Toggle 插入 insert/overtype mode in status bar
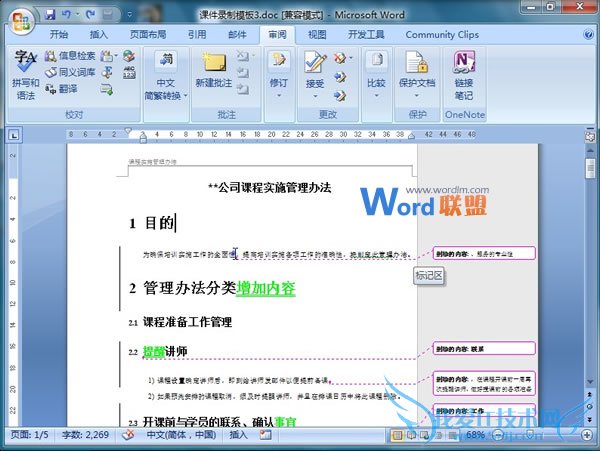The height and width of the screenshot is (451, 600). click(x=238, y=435)
